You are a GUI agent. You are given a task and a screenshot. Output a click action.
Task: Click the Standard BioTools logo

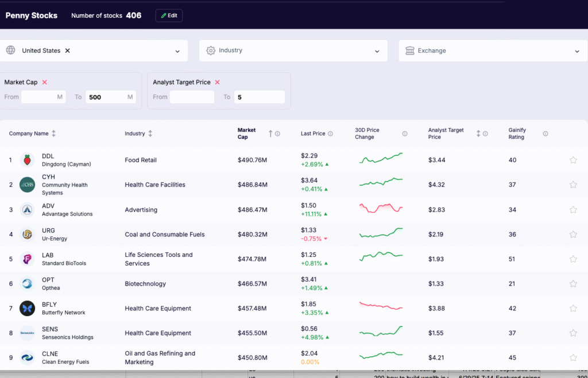[x=27, y=259]
